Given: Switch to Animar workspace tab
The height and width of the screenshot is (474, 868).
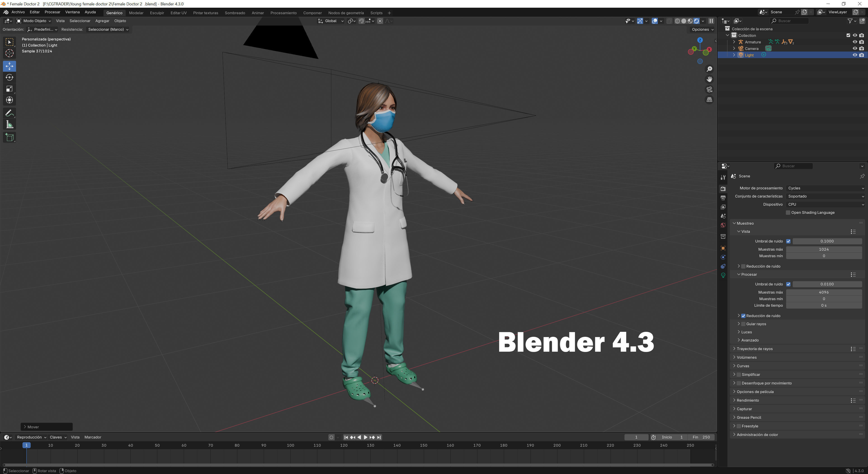Looking at the screenshot, I should point(258,13).
